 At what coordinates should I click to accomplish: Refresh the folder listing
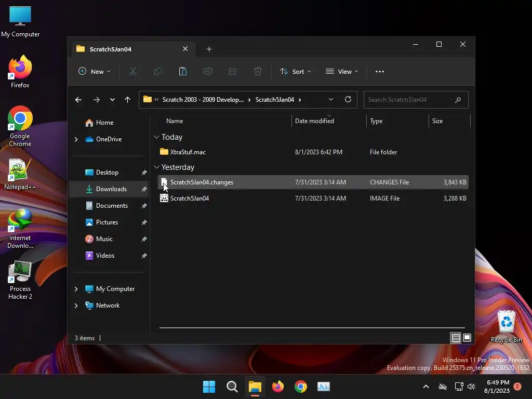tap(348, 99)
